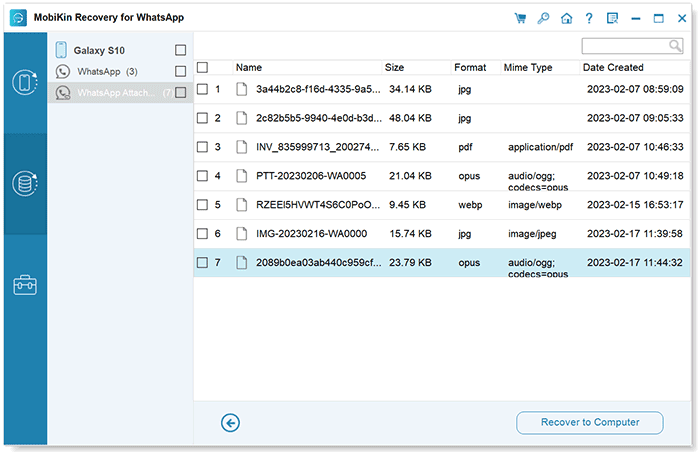Select file INV_835999713_200274...
Screen dimensions: 700x453
pyautogui.click(x=317, y=147)
